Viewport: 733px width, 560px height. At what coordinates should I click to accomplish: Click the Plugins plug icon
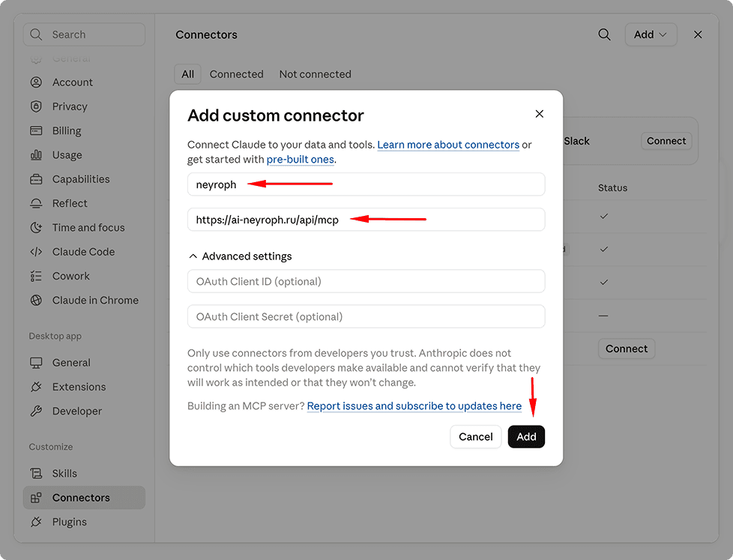click(36, 522)
